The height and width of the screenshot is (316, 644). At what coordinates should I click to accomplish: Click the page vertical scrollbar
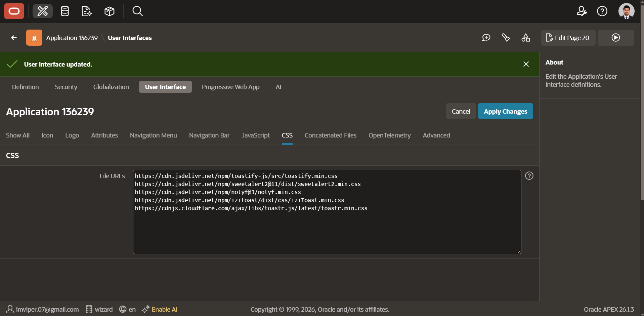(642, 103)
